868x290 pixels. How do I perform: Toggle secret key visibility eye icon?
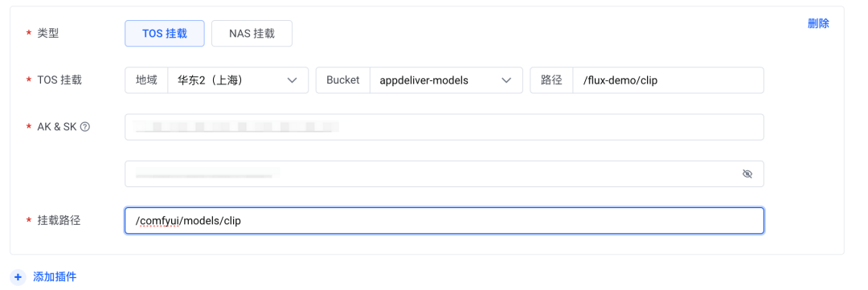point(747,174)
